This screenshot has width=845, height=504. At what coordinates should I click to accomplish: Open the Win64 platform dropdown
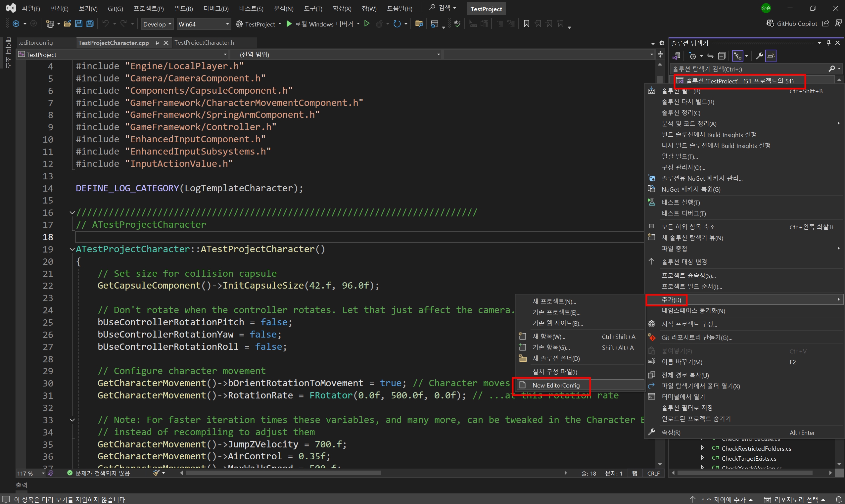click(204, 24)
